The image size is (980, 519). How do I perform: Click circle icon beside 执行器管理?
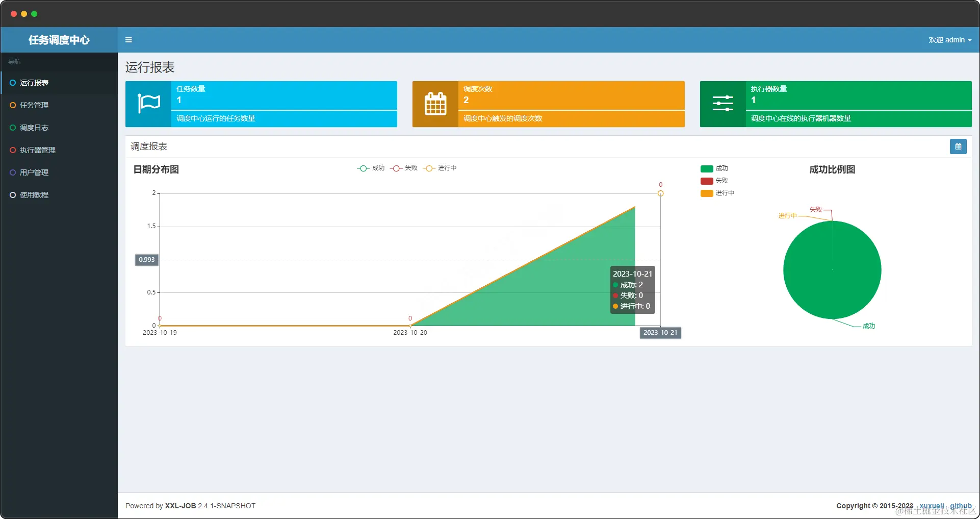tap(13, 150)
